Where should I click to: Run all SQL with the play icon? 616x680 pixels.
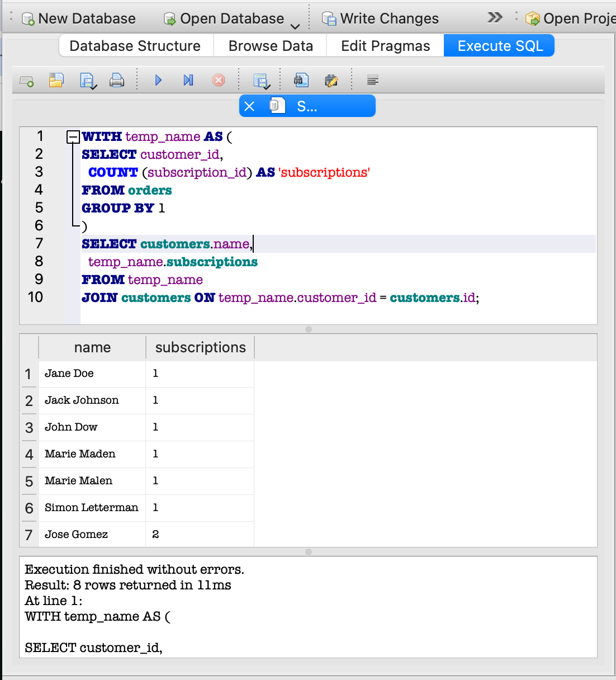click(158, 81)
